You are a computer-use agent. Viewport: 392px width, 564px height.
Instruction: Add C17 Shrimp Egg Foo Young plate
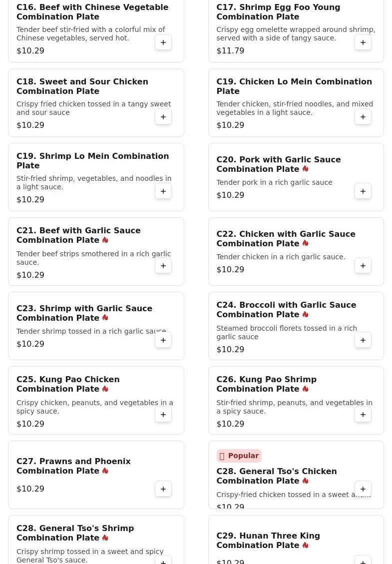pos(363,42)
